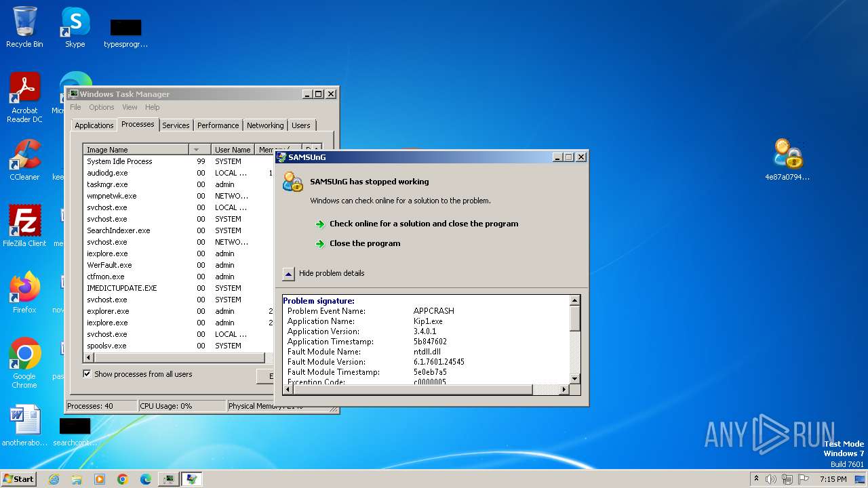Sort processes by Image Name column
868x488 pixels.
click(136, 149)
